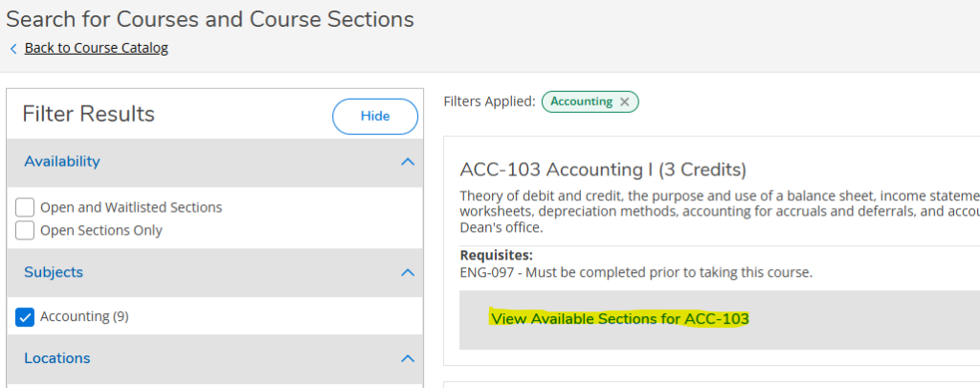980x388 pixels.
Task: Click the Filter Results panel heading
Action: [x=89, y=114]
